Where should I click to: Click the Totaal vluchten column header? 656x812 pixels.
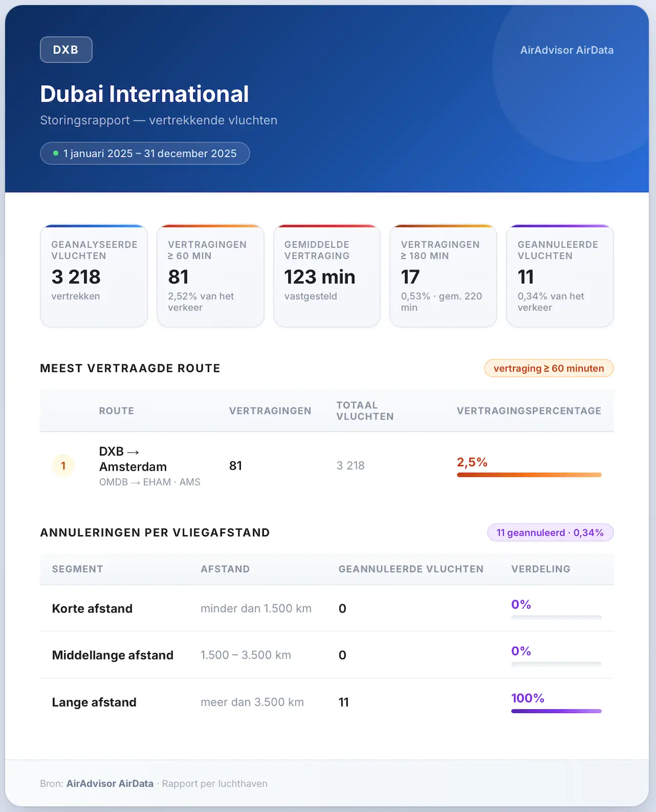(365, 411)
